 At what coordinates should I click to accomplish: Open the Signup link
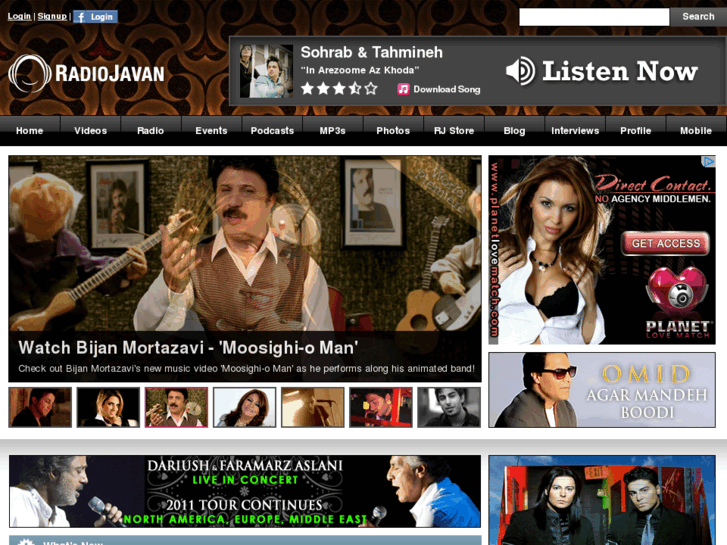pyautogui.click(x=52, y=16)
